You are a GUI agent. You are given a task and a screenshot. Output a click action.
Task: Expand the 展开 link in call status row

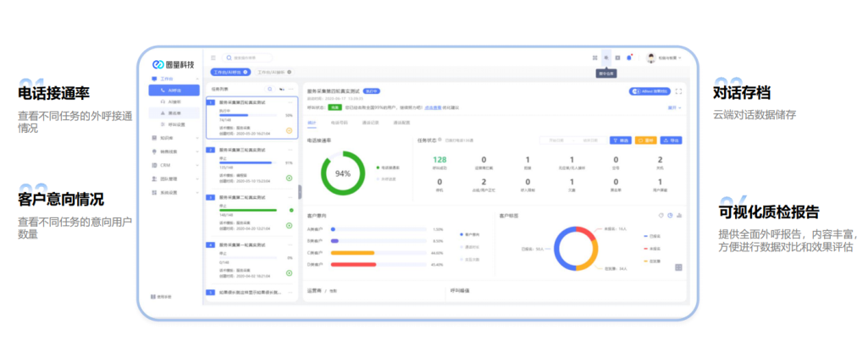tap(674, 108)
